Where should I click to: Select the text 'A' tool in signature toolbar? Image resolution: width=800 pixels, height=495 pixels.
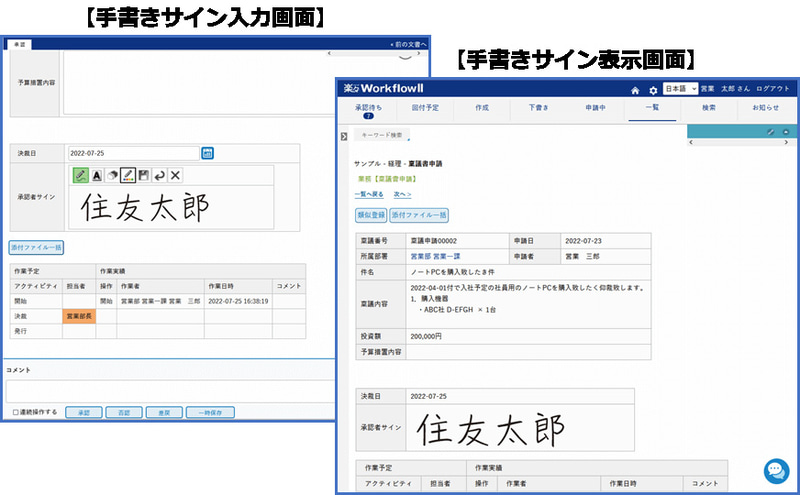[x=96, y=175]
